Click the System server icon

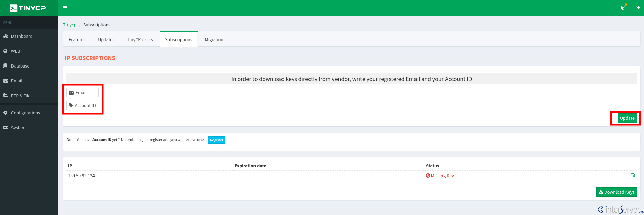pyautogui.click(x=5, y=128)
